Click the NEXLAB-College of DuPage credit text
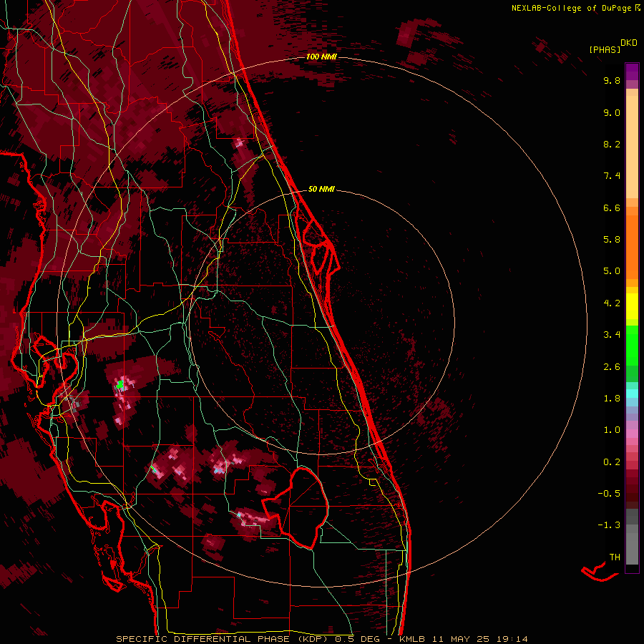Image resolution: width=644 pixels, height=644 pixels. click(571, 8)
